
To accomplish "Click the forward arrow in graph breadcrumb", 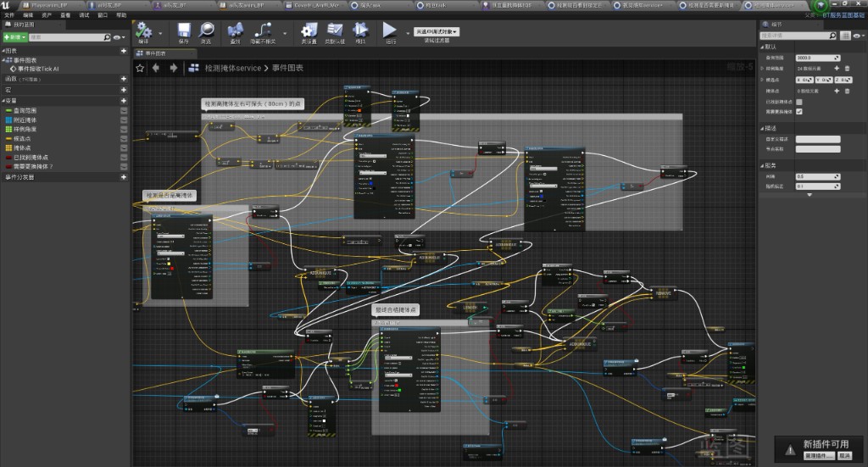I will [x=173, y=68].
